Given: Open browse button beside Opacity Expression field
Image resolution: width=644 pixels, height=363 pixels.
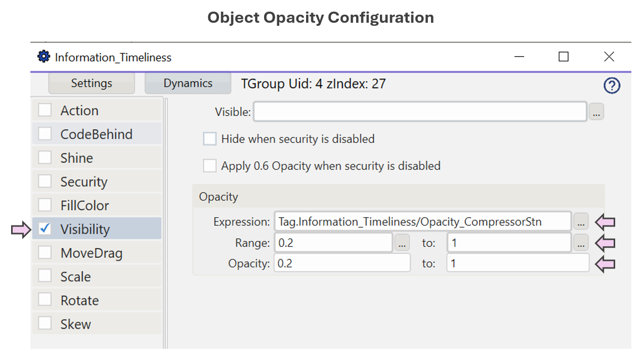Looking at the screenshot, I should [x=581, y=221].
